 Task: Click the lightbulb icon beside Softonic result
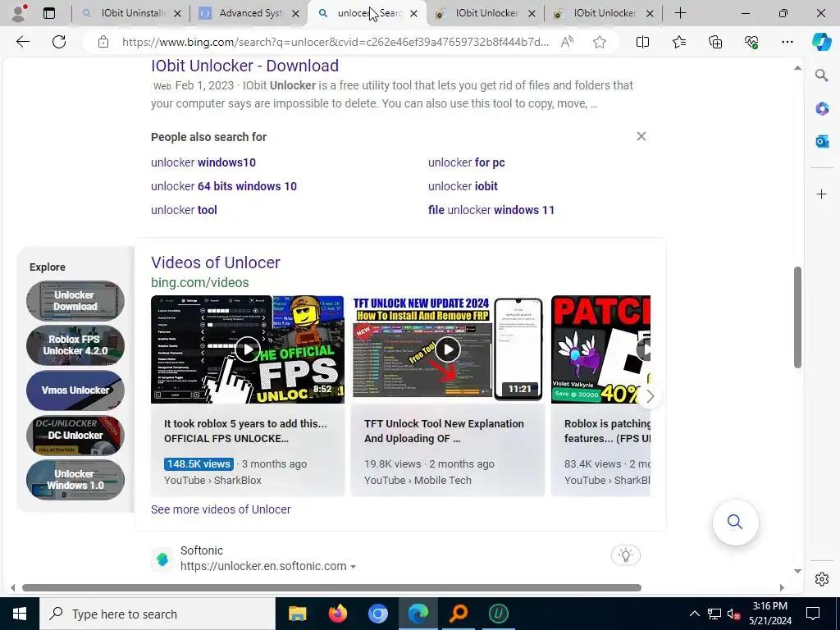click(x=626, y=555)
